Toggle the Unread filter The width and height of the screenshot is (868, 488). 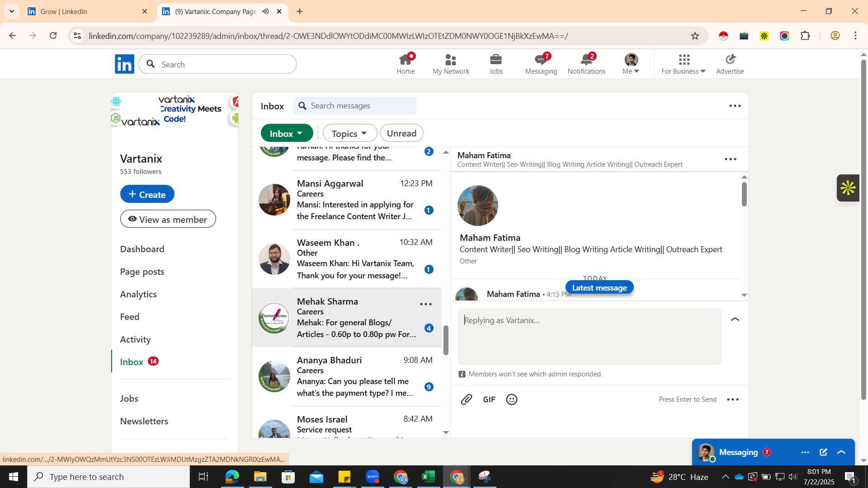point(401,133)
